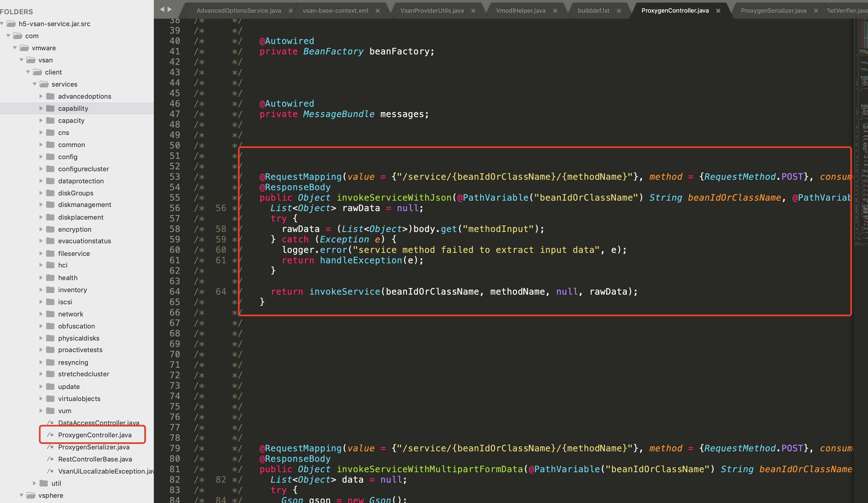
Task: Switch to the VmodlHelper.java tab
Action: pyautogui.click(x=521, y=11)
